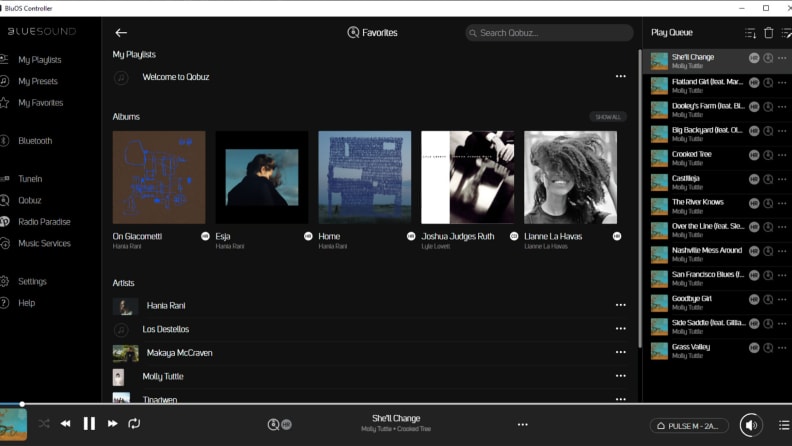Open Joshua Judges Ruth album cover

coord(468,177)
